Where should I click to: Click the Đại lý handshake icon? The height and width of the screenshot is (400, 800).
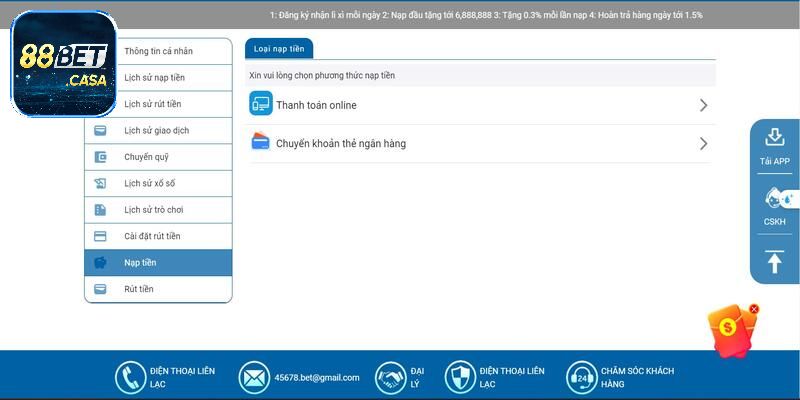pyautogui.click(x=391, y=377)
